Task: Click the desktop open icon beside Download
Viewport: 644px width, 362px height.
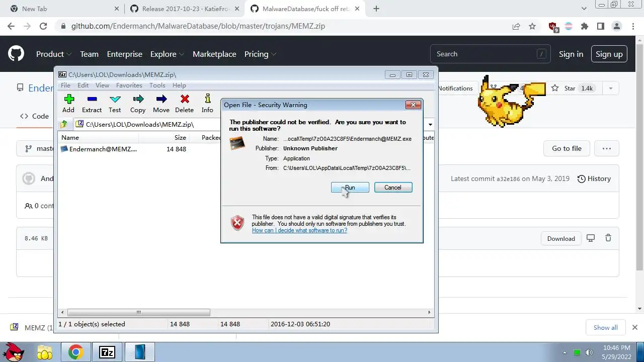Action: tap(591, 238)
